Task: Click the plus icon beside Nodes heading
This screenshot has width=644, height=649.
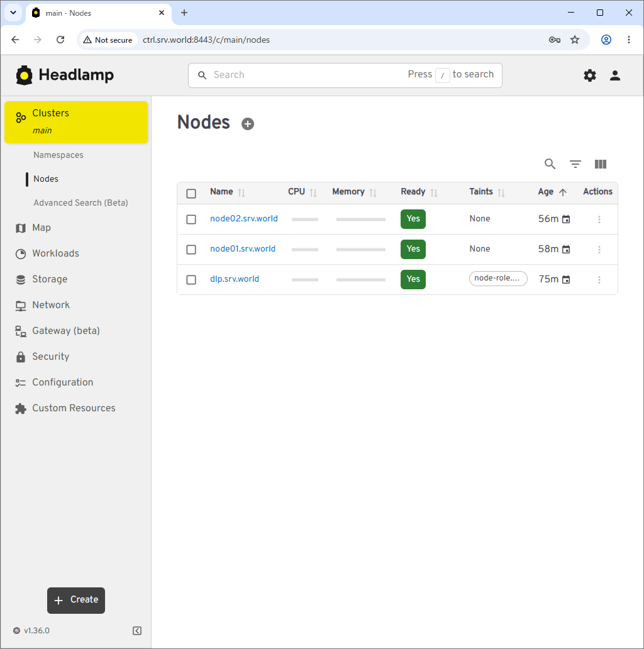Action: 248,124
